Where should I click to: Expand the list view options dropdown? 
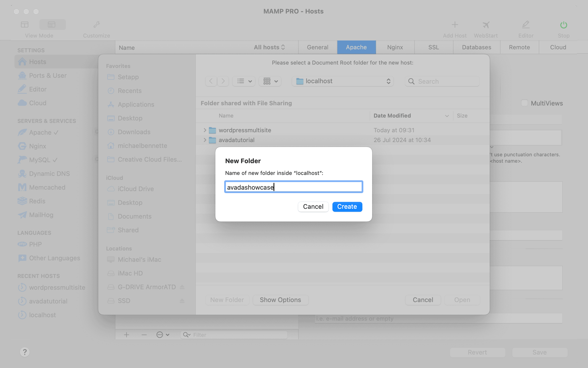[244, 81]
